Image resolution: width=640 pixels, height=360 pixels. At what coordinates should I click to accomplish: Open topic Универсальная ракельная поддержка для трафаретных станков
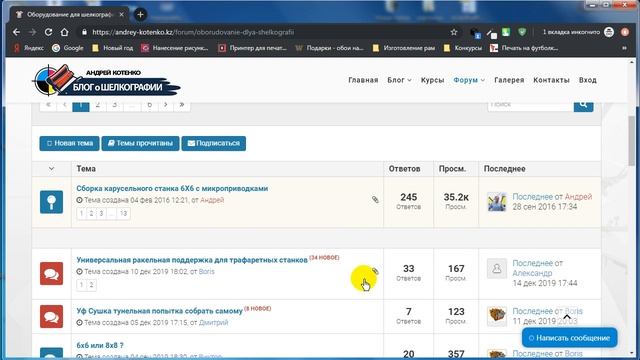(192, 260)
